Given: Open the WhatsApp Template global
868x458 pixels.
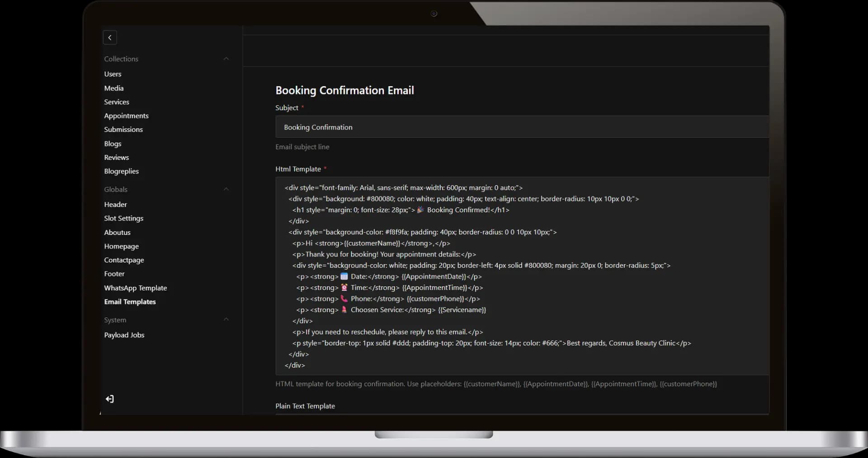Looking at the screenshot, I should [136, 288].
